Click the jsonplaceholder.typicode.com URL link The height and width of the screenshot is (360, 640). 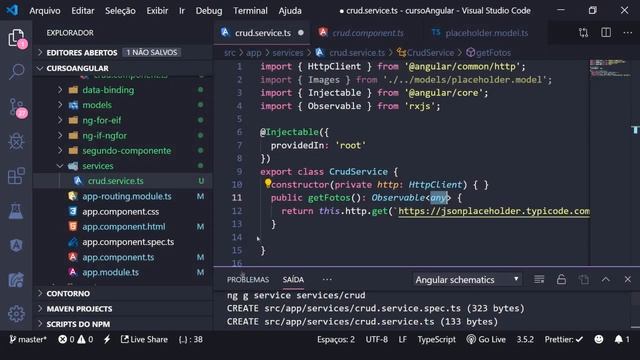coord(494,211)
